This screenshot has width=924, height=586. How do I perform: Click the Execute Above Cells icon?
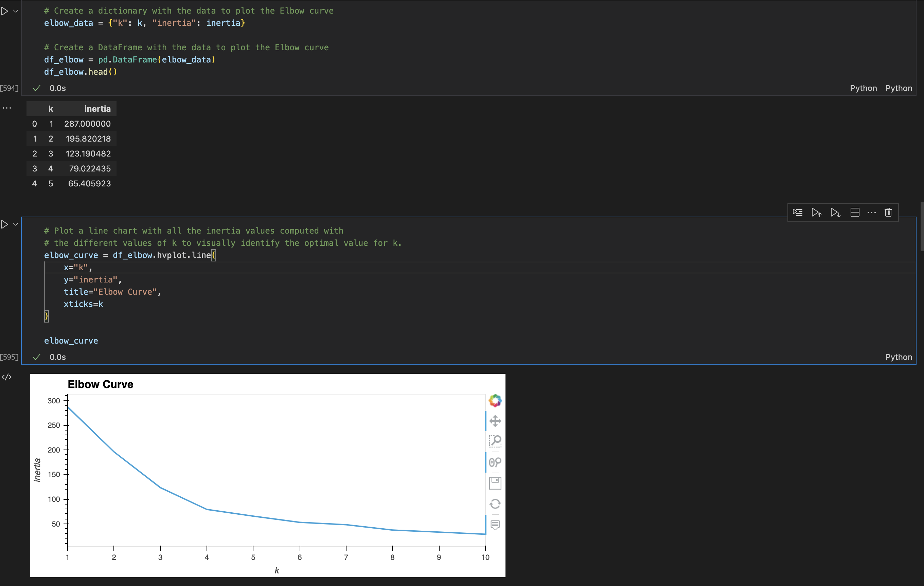coord(816,212)
